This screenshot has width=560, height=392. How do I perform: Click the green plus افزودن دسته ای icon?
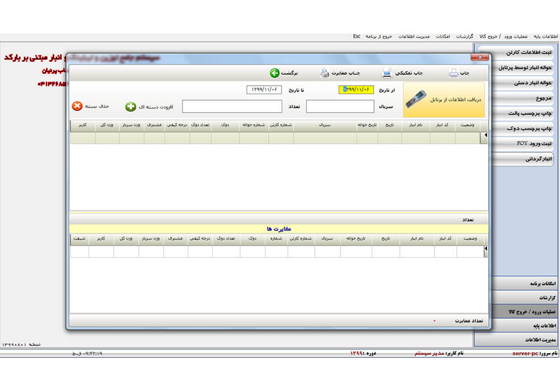130,106
